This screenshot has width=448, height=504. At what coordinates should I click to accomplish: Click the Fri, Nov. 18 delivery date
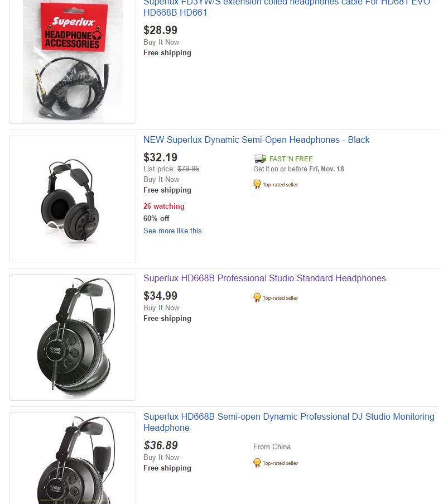click(326, 169)
